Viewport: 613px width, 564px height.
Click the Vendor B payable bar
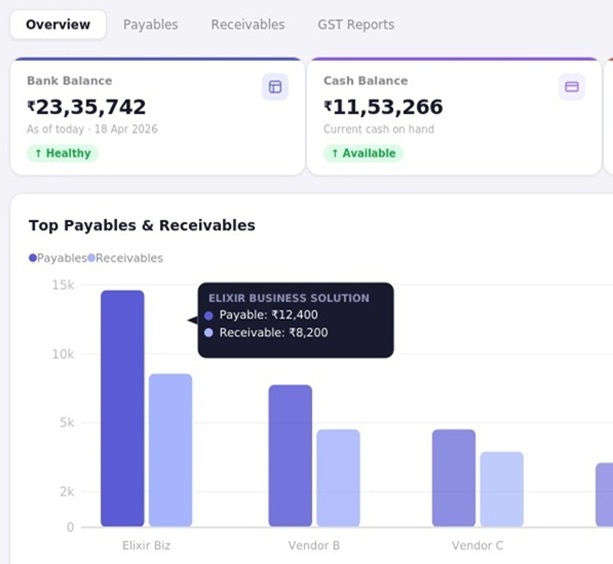point(290,456)
